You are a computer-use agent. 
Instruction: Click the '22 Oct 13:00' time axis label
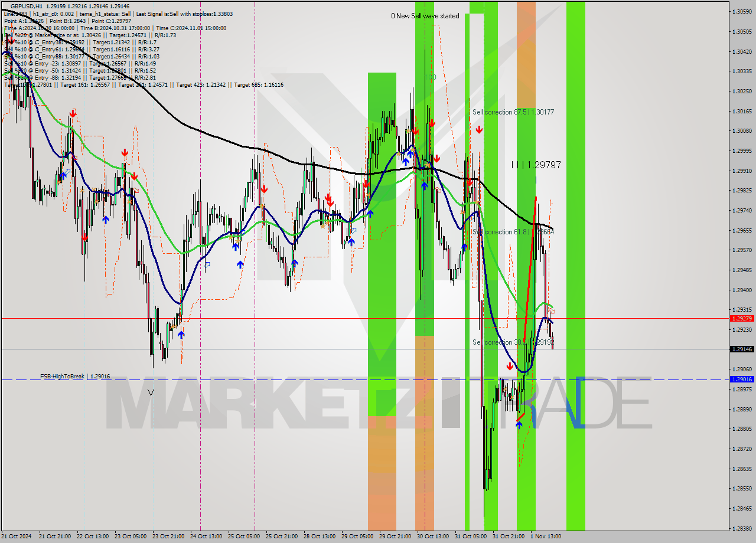(92, 537)
